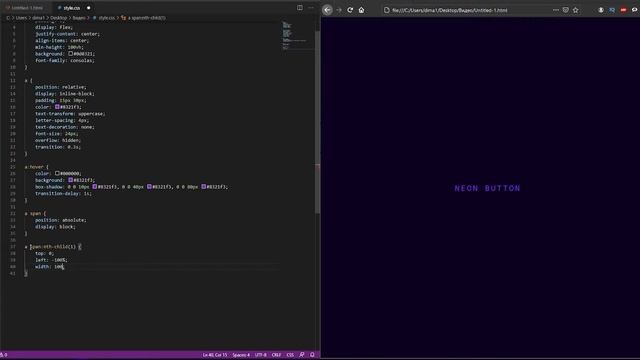Open the browser home page

362,10
